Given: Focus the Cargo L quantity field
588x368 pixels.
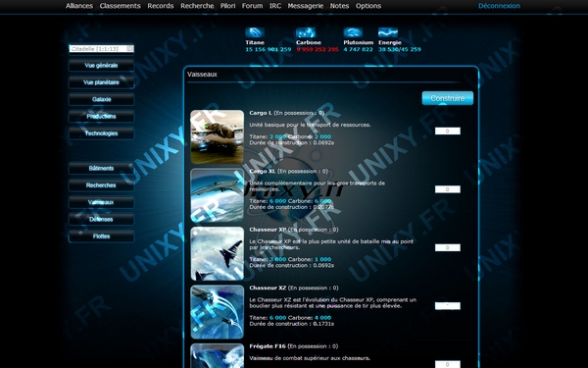Looking at the screenshot, I should [x=448, y=131].
